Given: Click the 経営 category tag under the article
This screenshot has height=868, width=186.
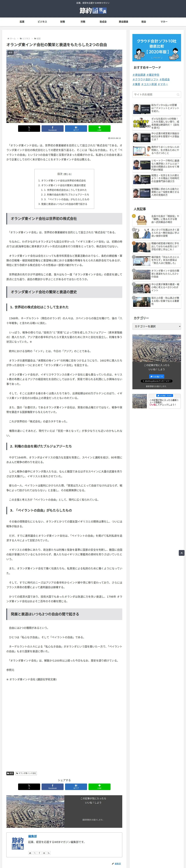Looking at the screenshot, I should pyautogui.click(x=10, y=773).
